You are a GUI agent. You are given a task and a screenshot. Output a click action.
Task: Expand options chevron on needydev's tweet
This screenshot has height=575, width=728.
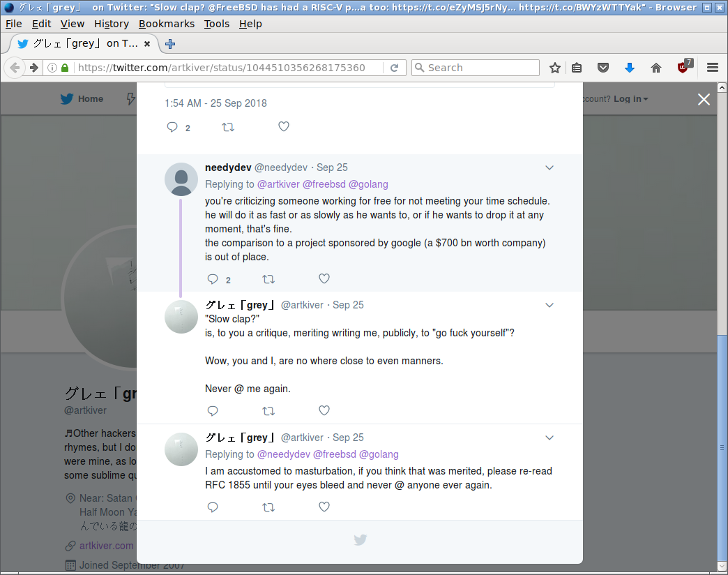[x=549, y=167]
